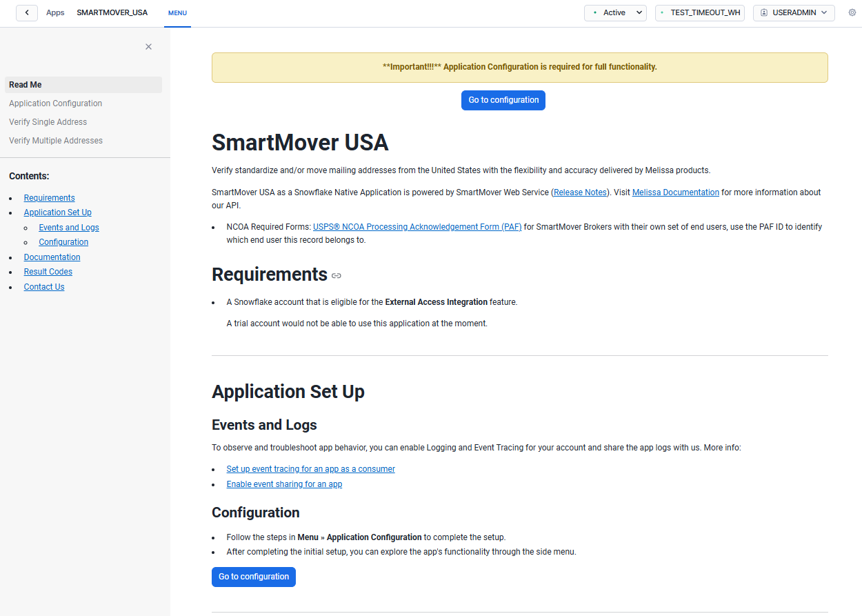This screenshot has width=862, height=616.
Task: Click the link icon beside Requirements heading
Action: (x=337, y=275)
